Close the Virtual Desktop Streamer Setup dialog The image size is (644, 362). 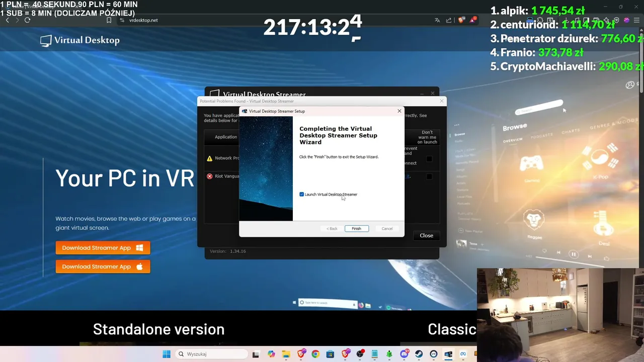[399, 111]
